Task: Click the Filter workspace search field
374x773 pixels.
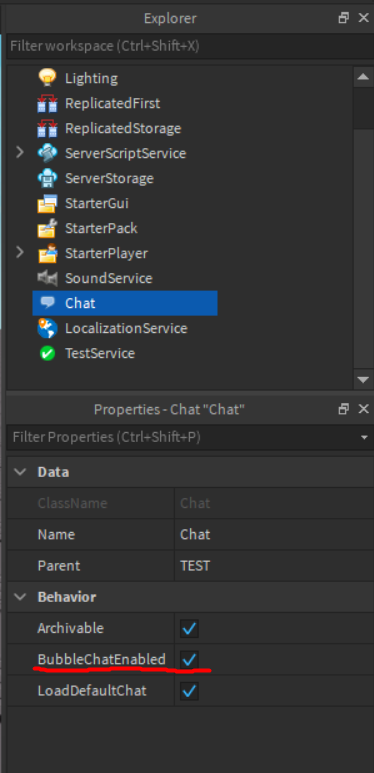Action: 190,46
